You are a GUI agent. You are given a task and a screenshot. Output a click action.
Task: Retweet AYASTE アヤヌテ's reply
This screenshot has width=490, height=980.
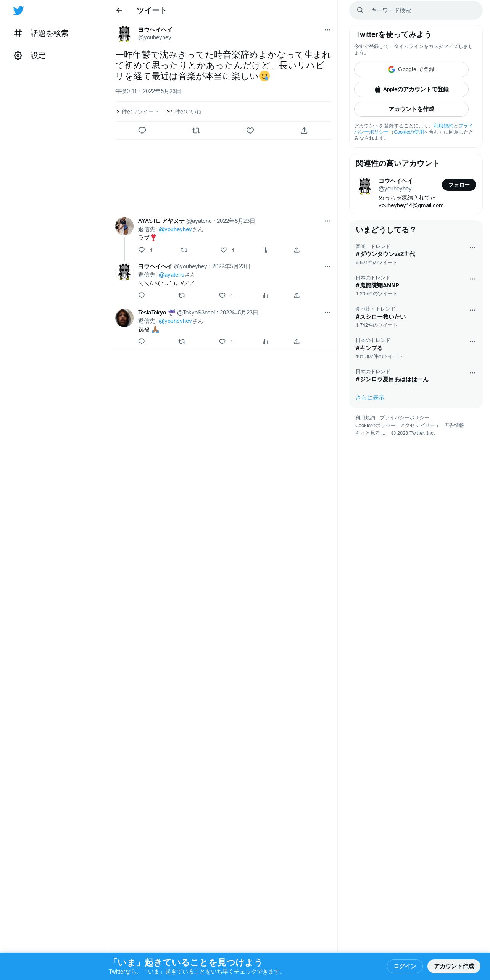[x=184, y=250]
